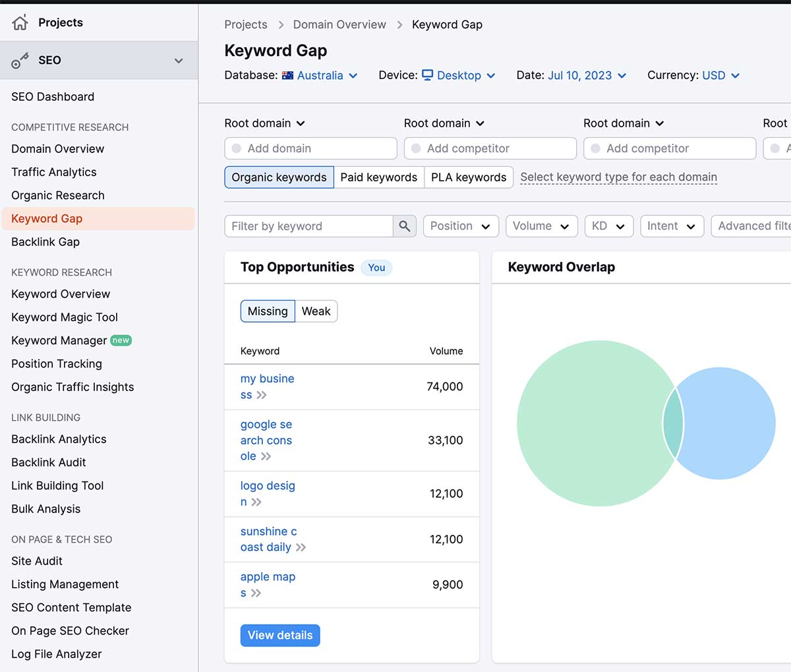This screenshot has width=791, height=672.
Task: Click in the first Add competitor field
Action: (x=490, y=148)
